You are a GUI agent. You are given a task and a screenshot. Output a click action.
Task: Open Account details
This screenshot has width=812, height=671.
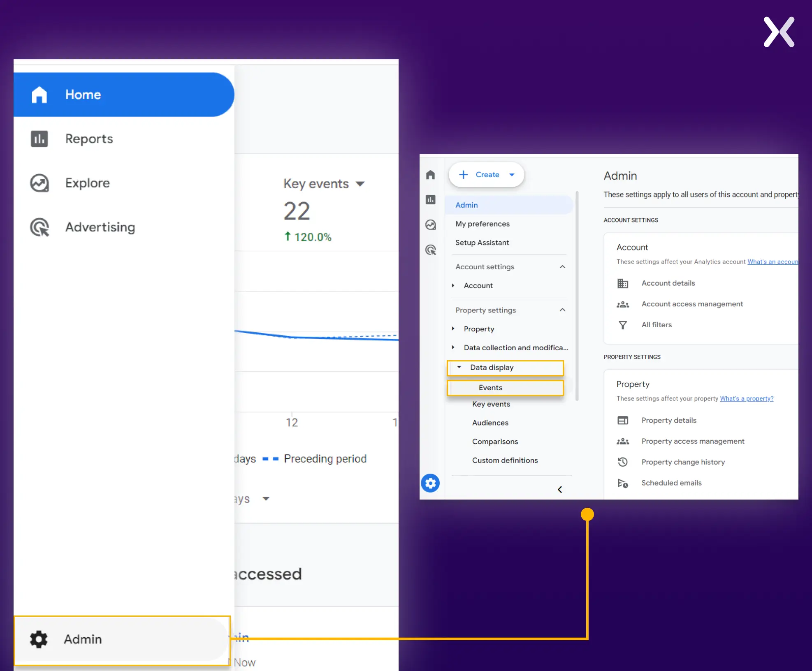click(668, 283)
